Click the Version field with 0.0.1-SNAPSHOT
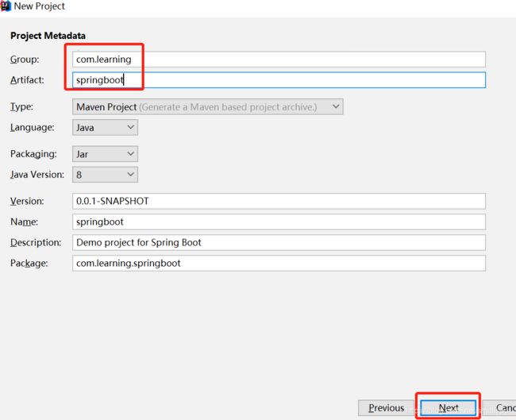Image resolution: width=516 pixels, height=420 pixels. click(x=279, y=201)
